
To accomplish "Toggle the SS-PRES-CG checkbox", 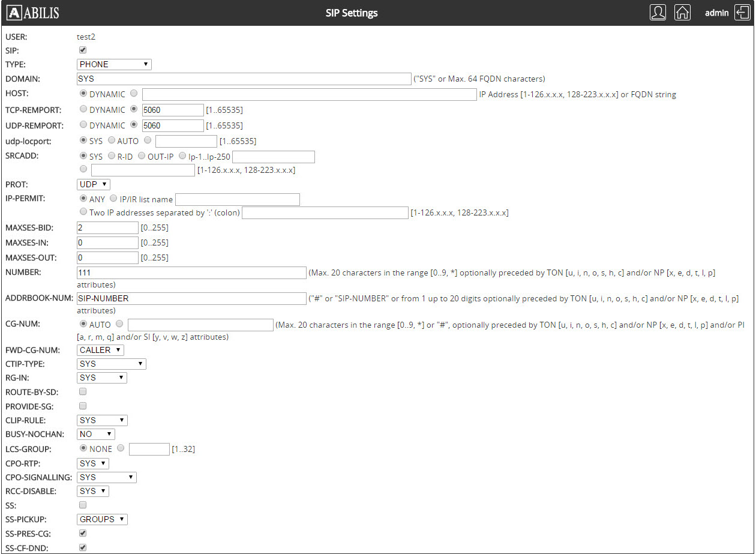I will pos(83,533).
